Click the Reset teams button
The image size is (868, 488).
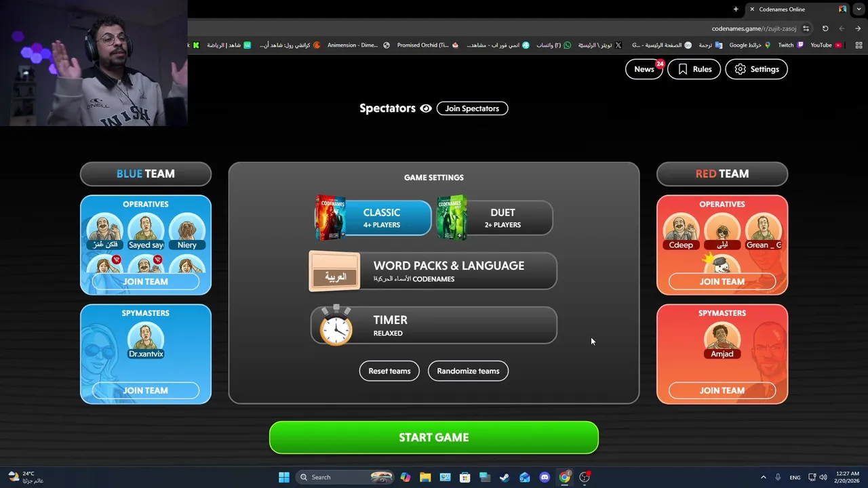point(389,371)
